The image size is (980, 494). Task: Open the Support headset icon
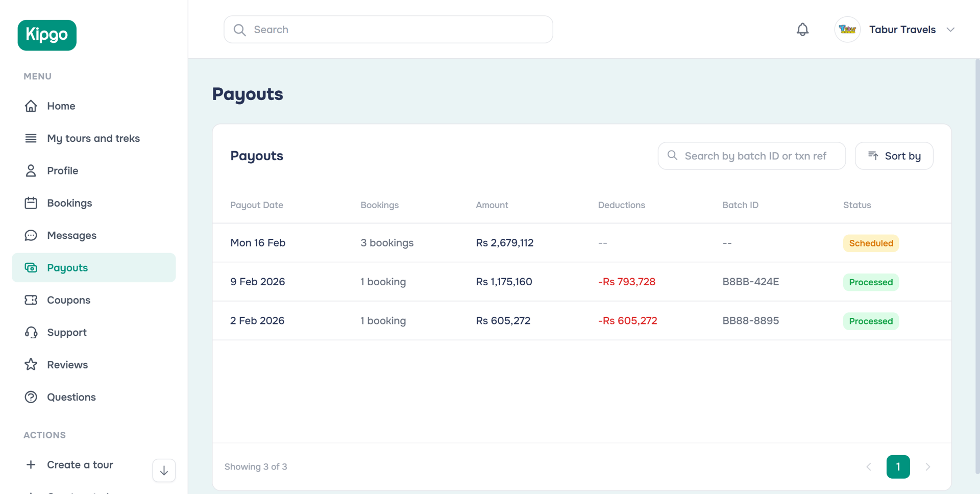(x=31, y=332)
